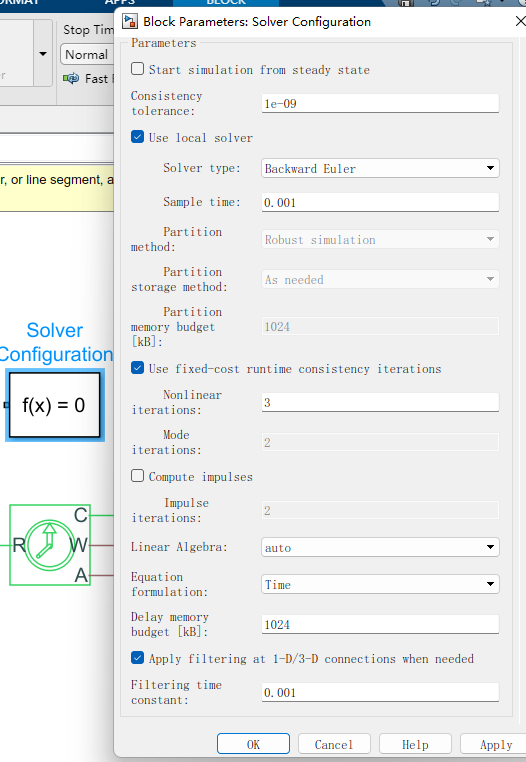Select the clock reference block icon
The width and height of the screenshot is (526, 762).
pyautogui.click(x=50, y=545)
